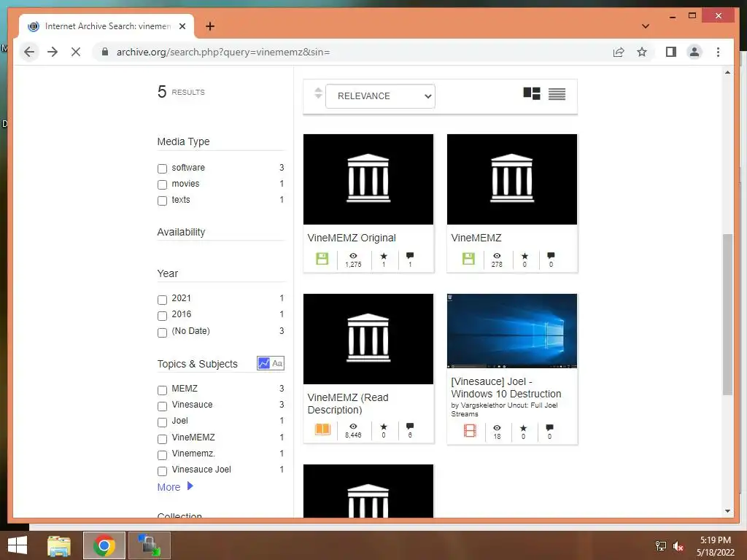Open VineMEMZ Original title link

[x=352, y=238]
